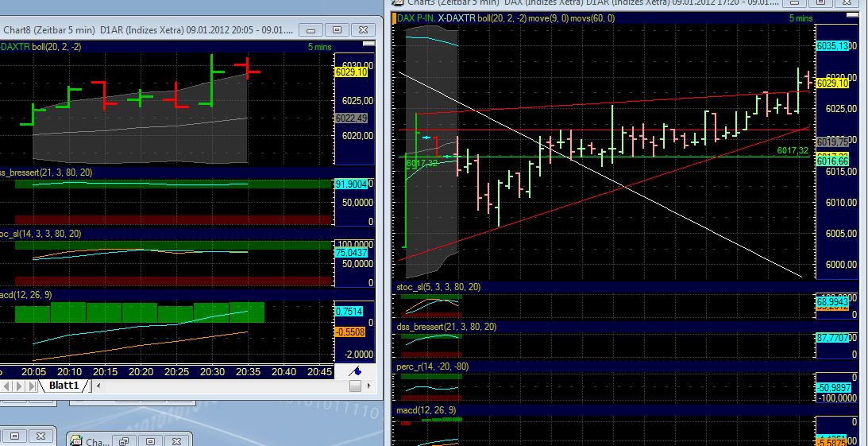Image resolution: width=868 pixels, height=446 pixels.
Task: Click the white bar beside Chart3's 5 mins label
Action: pyautogui.click(x=851, y=14)
